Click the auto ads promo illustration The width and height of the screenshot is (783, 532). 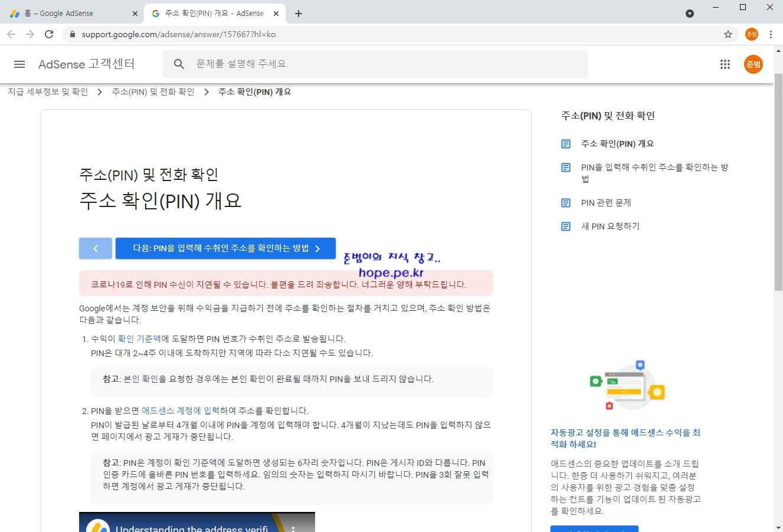627,386
